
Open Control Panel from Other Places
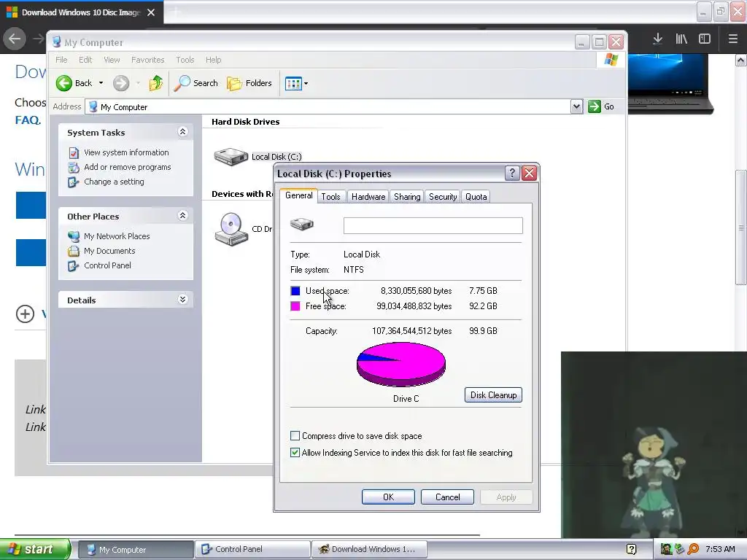click(107, 265)
